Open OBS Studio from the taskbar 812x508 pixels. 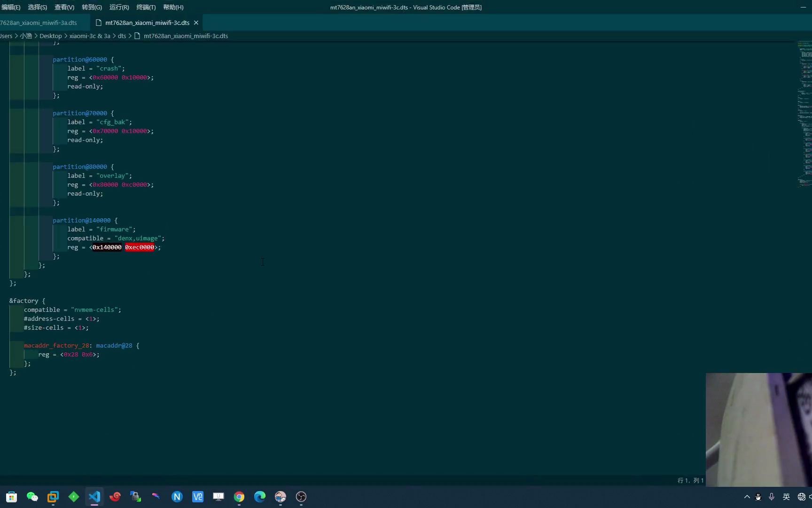coord(301,497)
